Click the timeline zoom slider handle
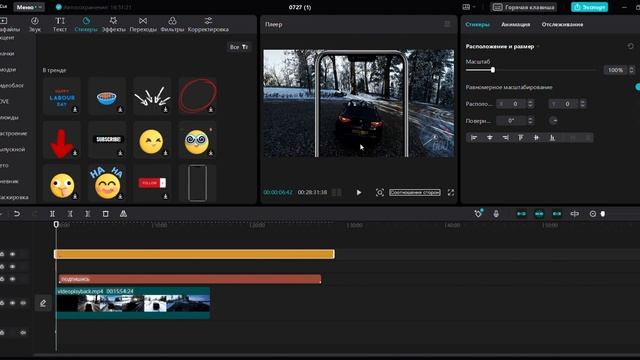This screenshot has width=640, height=360. [x=603, y=213]
